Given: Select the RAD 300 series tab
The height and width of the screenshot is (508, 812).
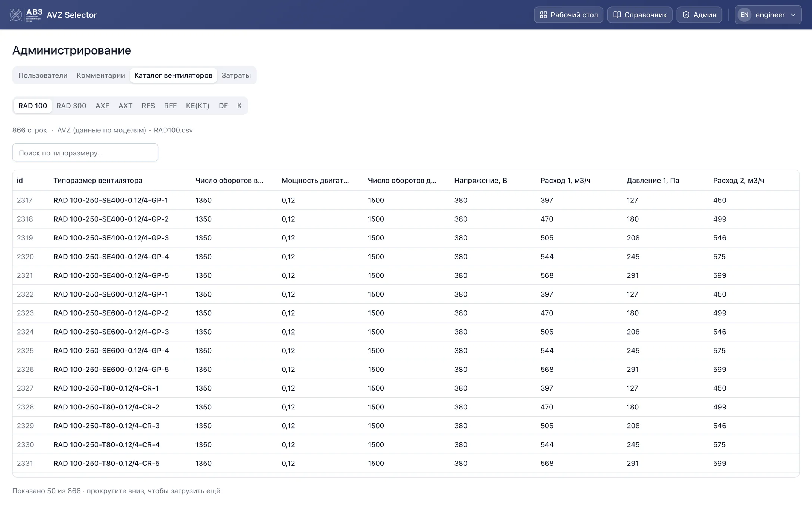Looking at the screenshot, I should coord(71,106).
